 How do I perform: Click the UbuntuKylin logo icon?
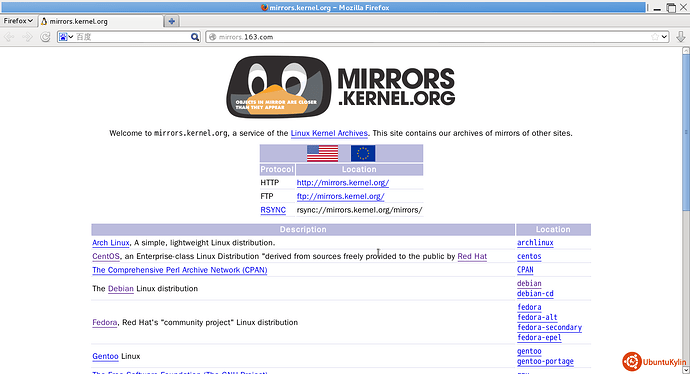click(x=631, y=362)
